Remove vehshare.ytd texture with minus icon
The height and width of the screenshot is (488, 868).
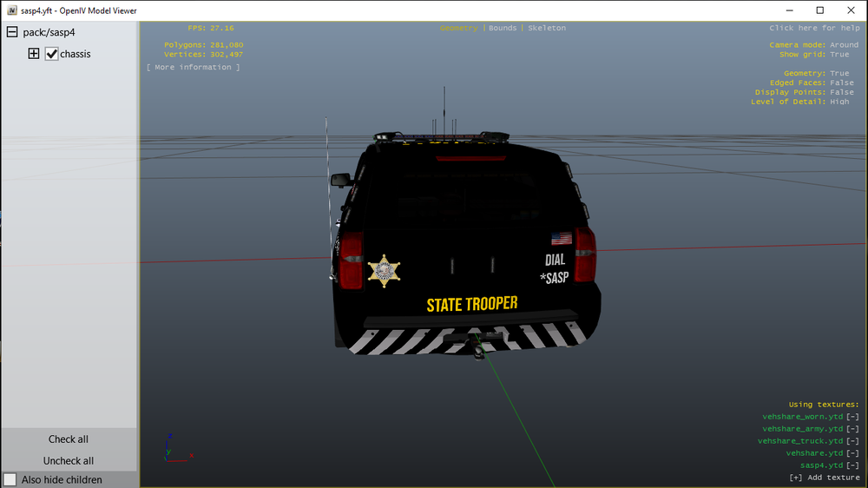tap(852, 453)
